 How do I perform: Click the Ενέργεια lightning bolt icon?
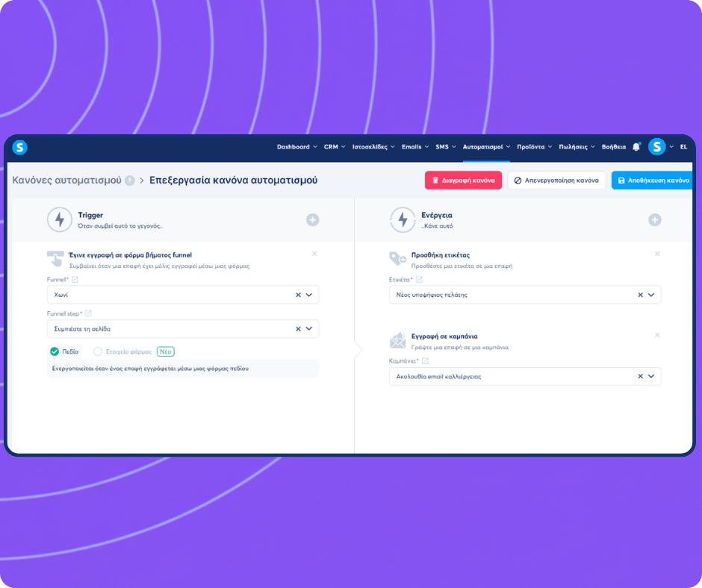point(403,219)
